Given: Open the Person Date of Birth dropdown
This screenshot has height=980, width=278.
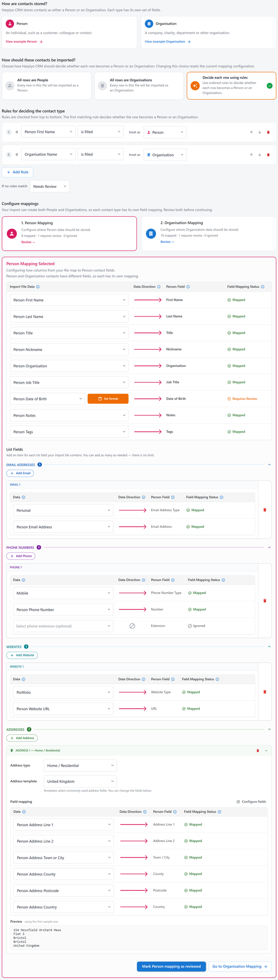Looking at the screenshot, I should pyautogui.click(x=47, y=399).
